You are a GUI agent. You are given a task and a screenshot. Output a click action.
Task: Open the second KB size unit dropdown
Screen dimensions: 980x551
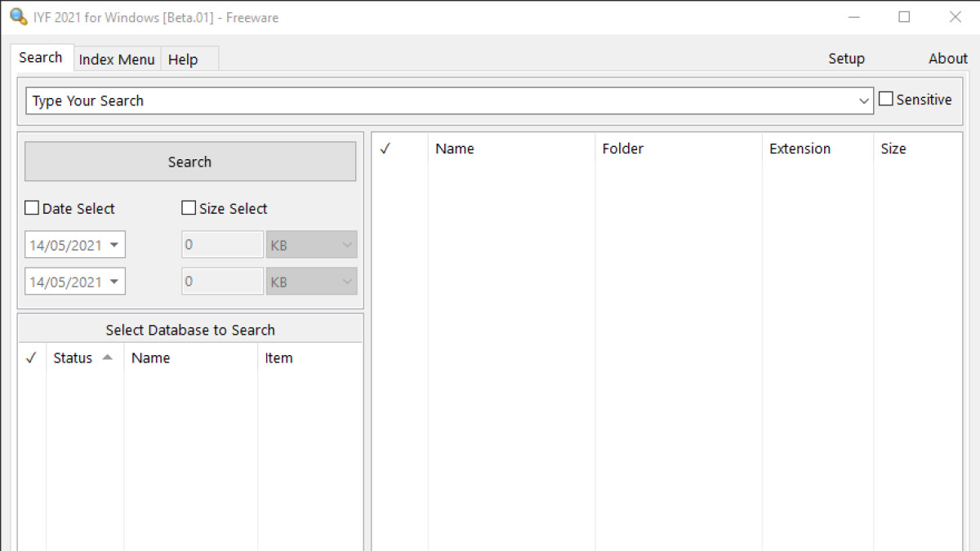[346, 282]
